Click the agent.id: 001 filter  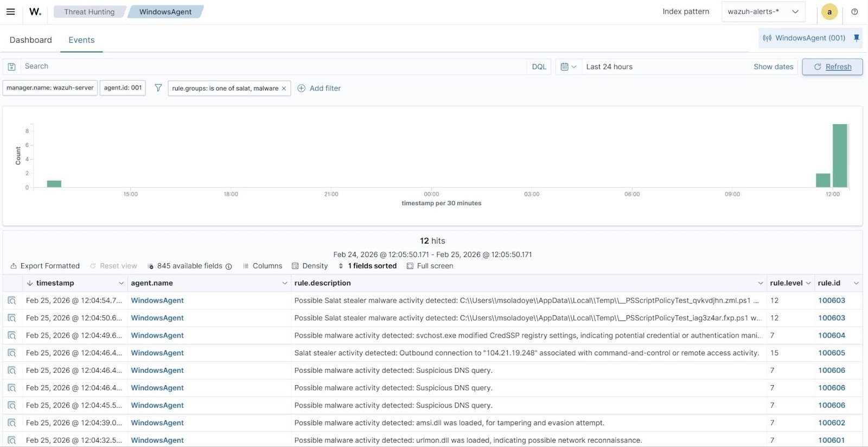tap(123, 88)
